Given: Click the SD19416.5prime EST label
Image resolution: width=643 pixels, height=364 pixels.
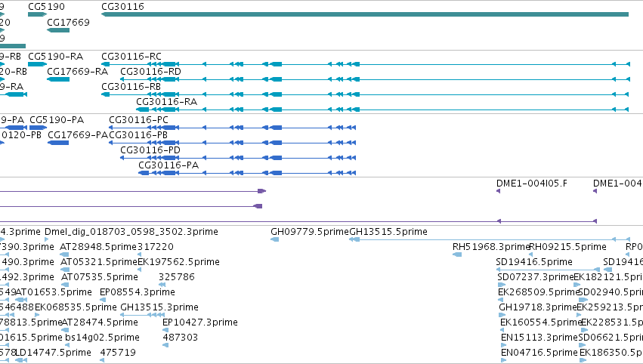Looking at the screenshot, I should pos(534,262).
